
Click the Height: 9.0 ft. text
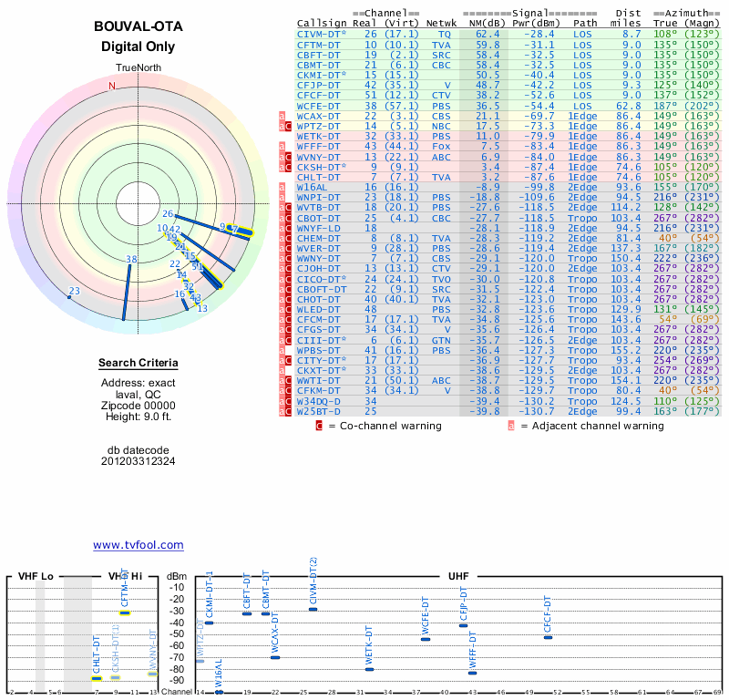(x=139, y=417)
